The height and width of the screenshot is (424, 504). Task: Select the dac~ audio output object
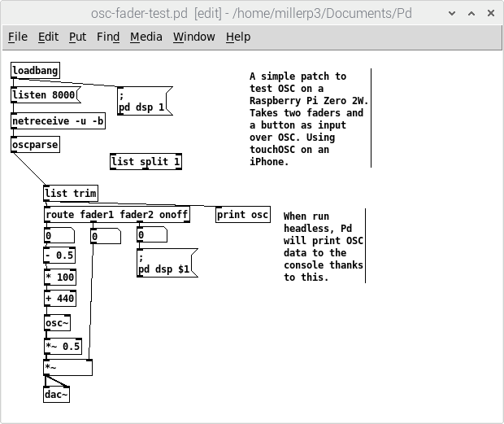57,396
